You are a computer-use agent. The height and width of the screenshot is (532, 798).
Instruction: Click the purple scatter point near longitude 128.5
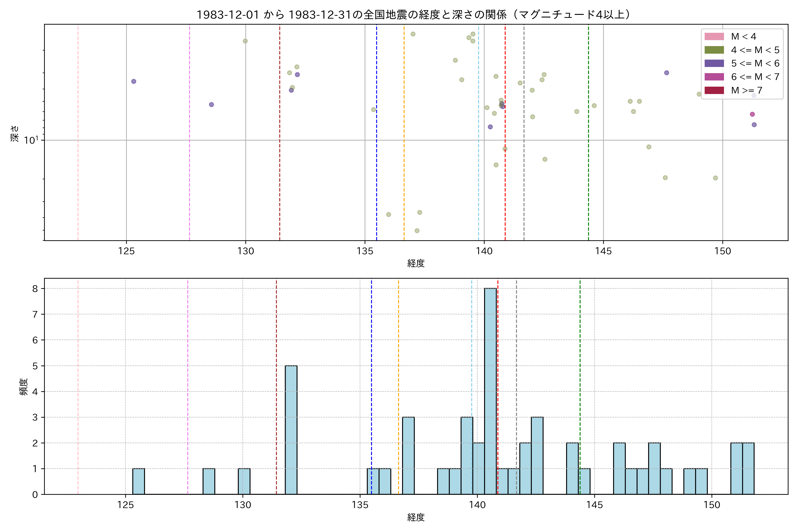(x=211, y=104)
